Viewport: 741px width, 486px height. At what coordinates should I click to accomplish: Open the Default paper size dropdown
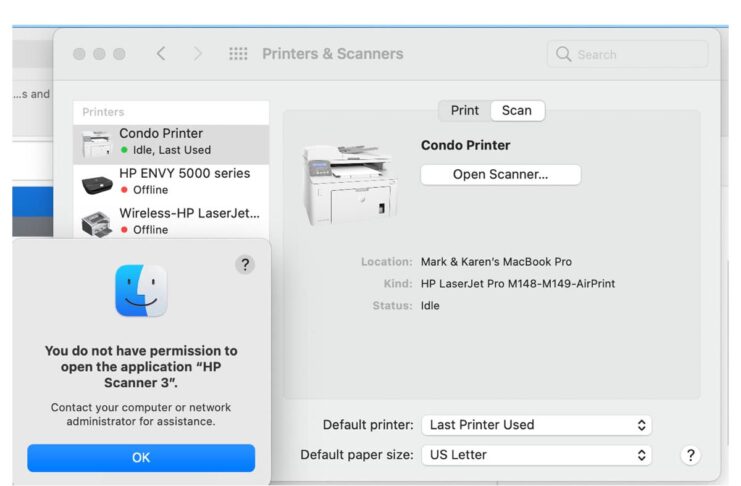537,455
